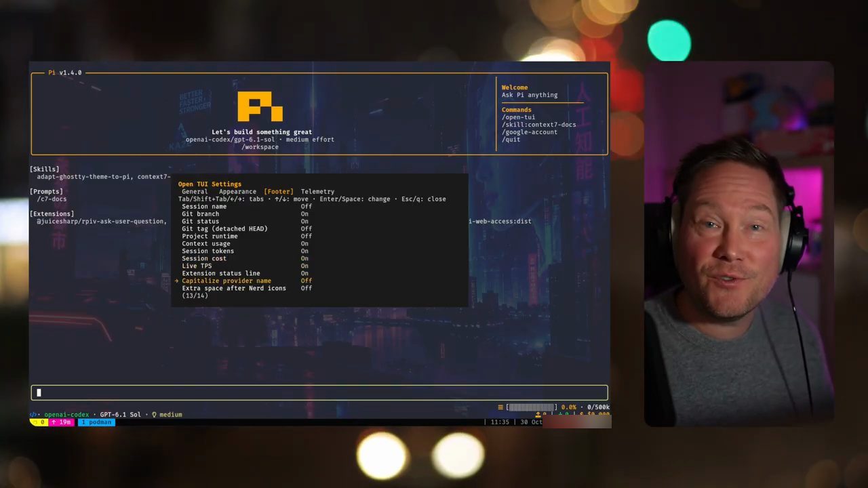Toggle Capitalize provider name option
Image resolution: width=868 pixels, height=488 pixels.
(x=247, y=281)
